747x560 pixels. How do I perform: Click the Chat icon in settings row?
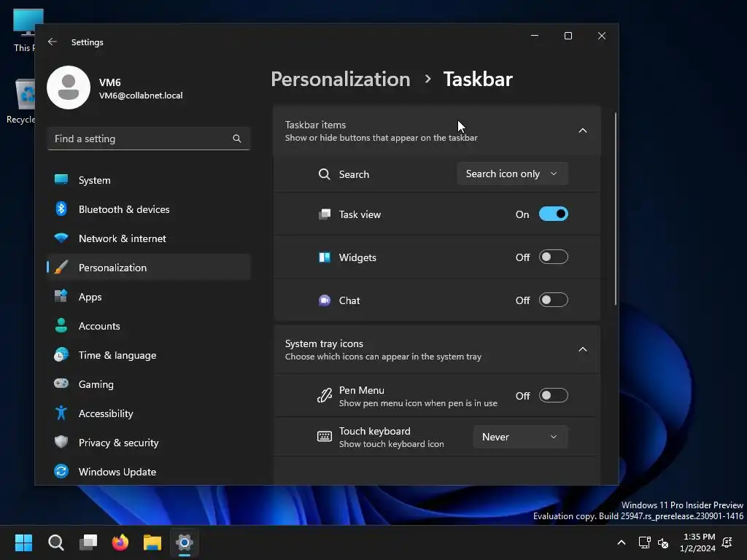[325, 300]
